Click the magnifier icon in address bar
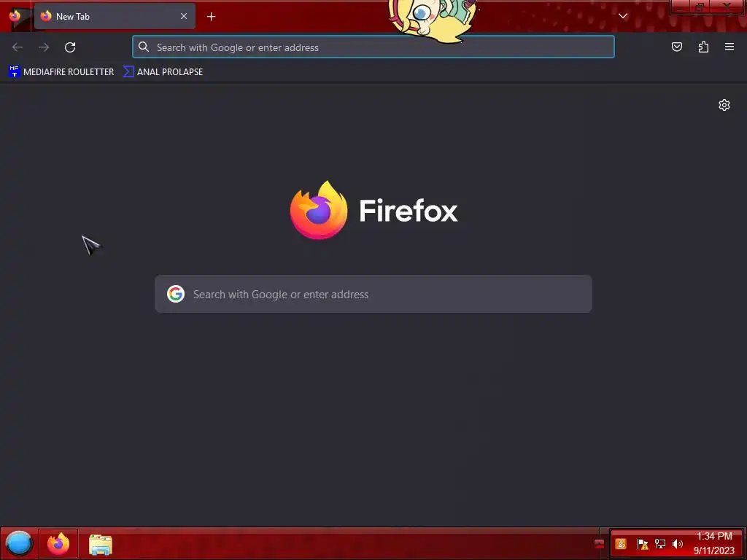Screen dimensions: 747x560 click(144, 47)
